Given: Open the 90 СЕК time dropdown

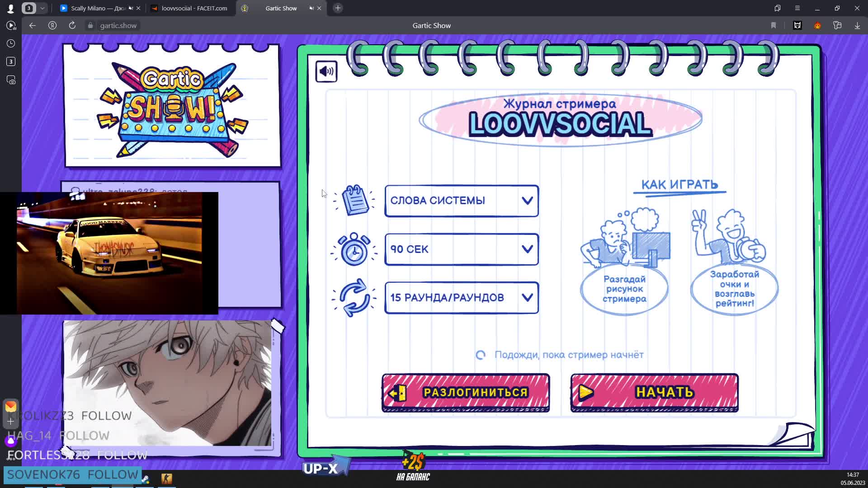Looking at the screenshot, I should tap(461, 249).
